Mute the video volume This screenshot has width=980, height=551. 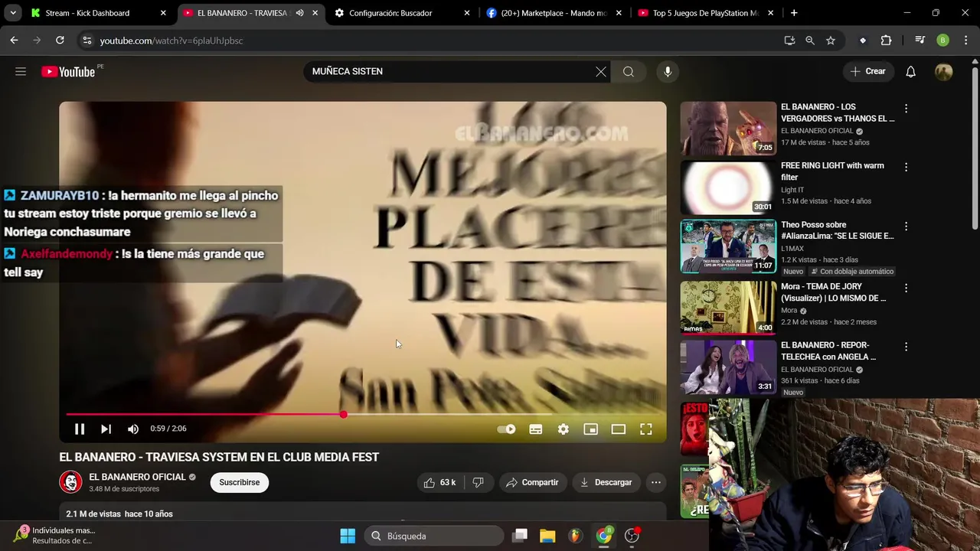(x=133, y=429)
